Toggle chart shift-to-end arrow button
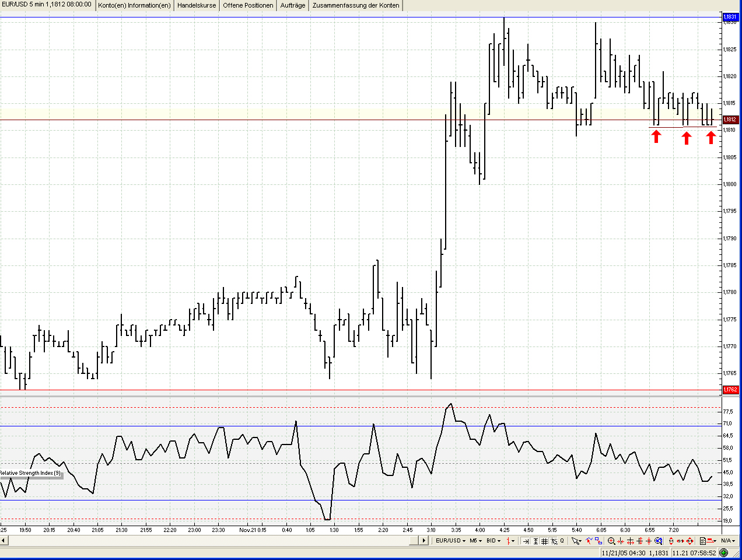 [x=526, y=541]
